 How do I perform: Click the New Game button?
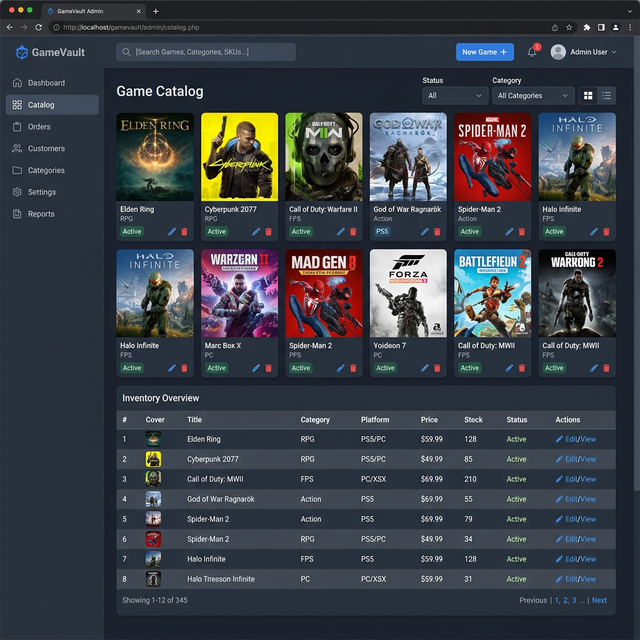point(485,52)
